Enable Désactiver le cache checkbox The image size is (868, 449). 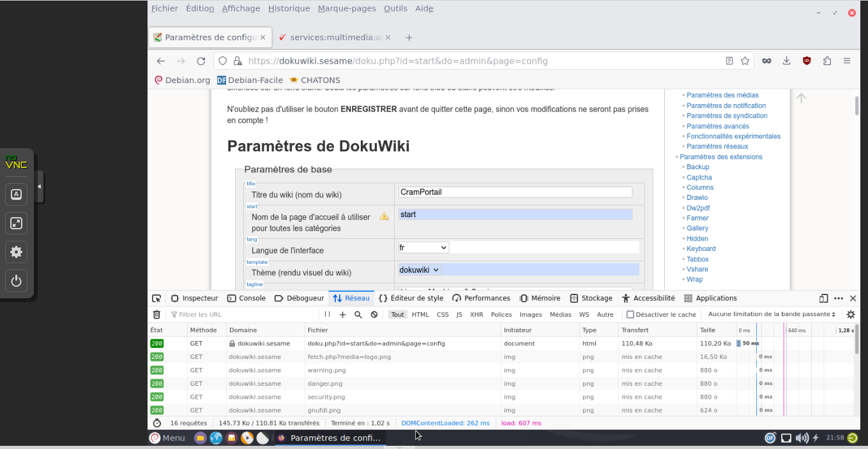tap(630, 314)
